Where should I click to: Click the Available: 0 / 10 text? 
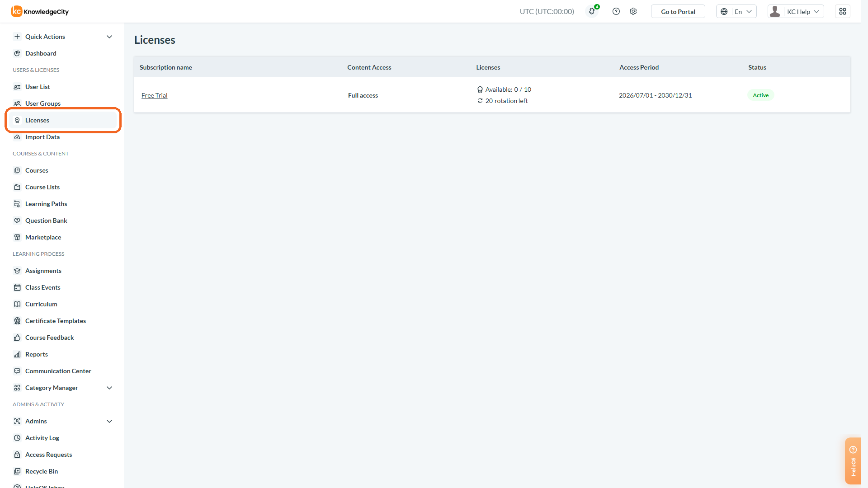pyautogui.click(x=508, y=89)
